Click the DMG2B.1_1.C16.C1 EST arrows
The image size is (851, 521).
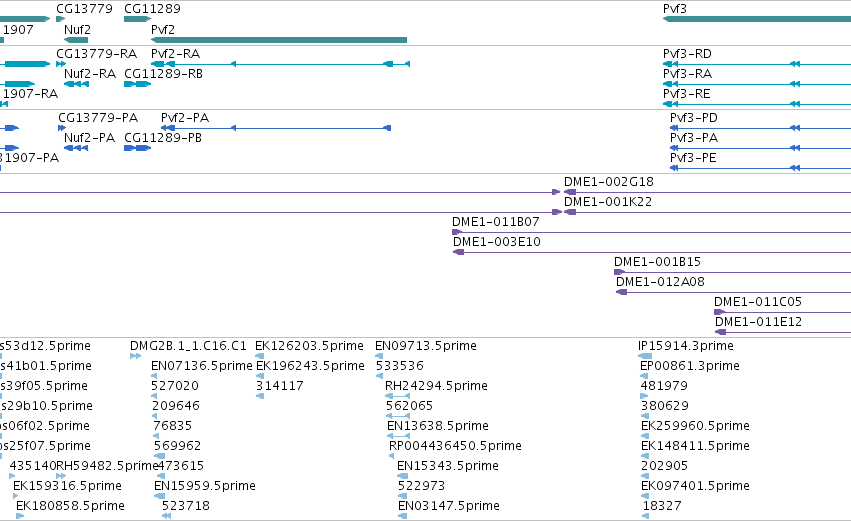(x=135, y=356)
